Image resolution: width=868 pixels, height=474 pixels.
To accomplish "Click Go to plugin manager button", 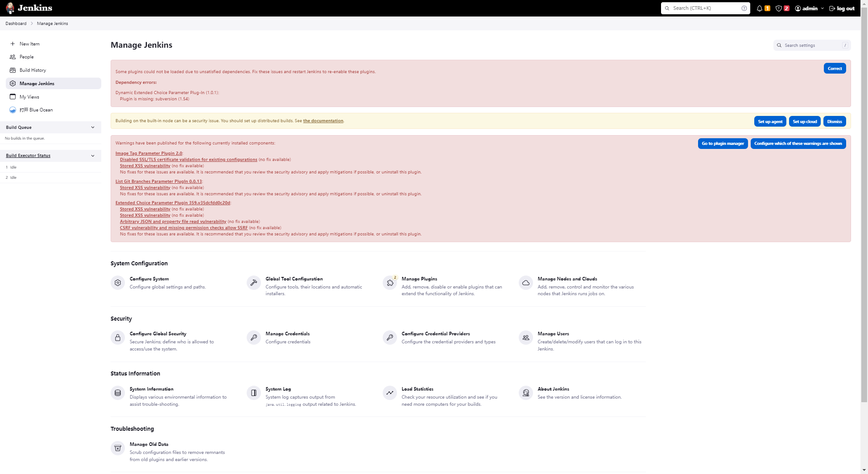I will (x=723, y=143).
